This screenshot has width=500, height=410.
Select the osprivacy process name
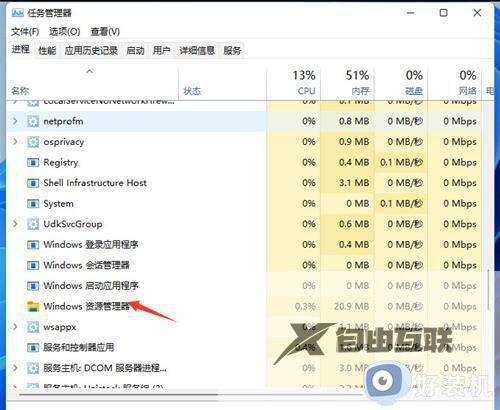pyautogui.click(x=64, y=142)
